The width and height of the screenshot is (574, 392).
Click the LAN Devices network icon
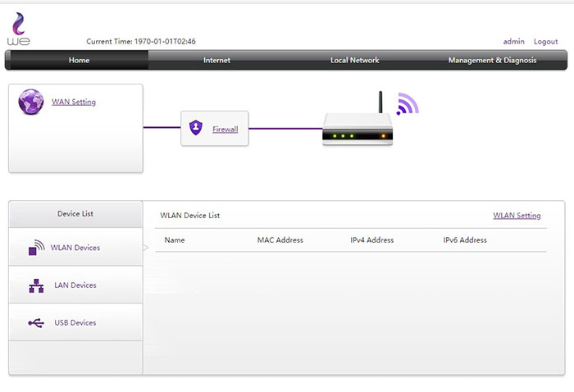(36, 285)
